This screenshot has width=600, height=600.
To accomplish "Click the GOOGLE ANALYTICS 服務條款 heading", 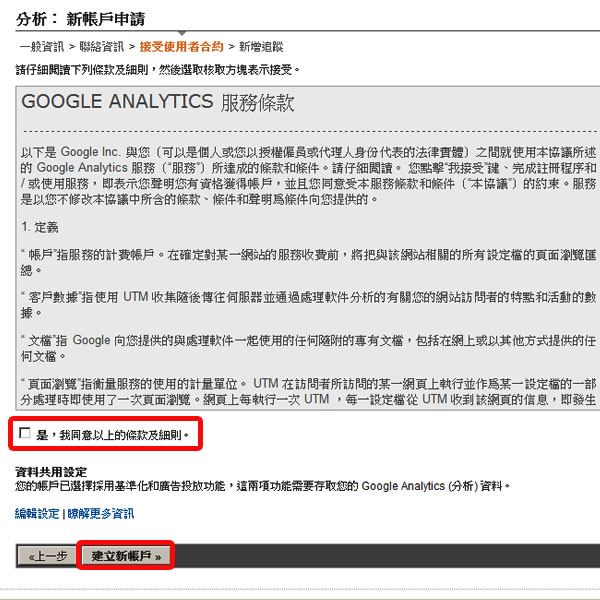I will click(x=158, y=103).
